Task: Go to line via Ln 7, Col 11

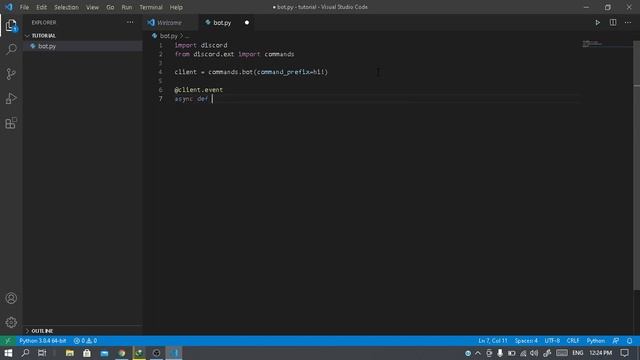Action: 493,341
